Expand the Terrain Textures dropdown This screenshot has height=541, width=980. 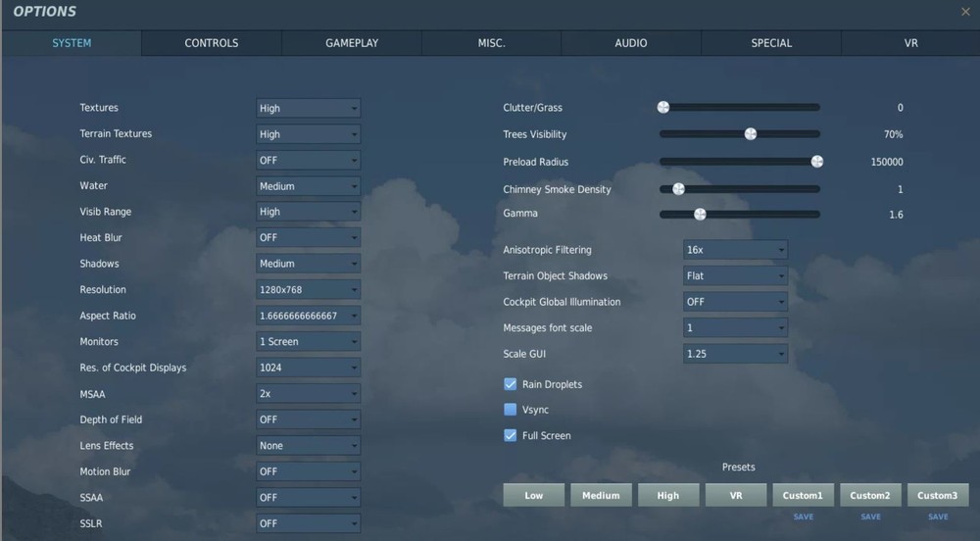(x=308, y=134)
